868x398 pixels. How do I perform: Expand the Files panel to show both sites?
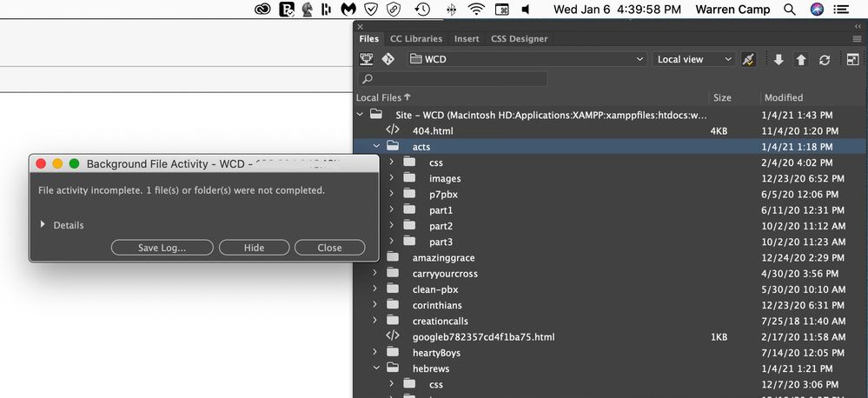tap(852, 60)
